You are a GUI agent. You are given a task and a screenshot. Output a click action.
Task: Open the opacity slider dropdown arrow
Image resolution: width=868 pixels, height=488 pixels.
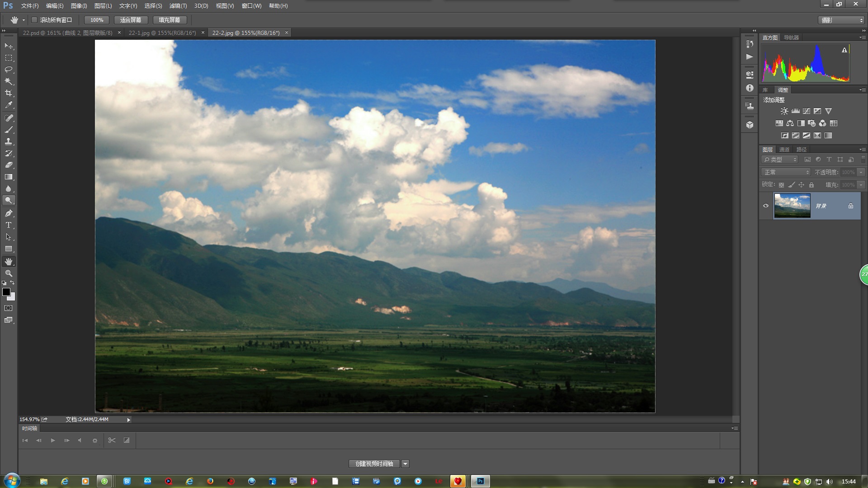861,172
